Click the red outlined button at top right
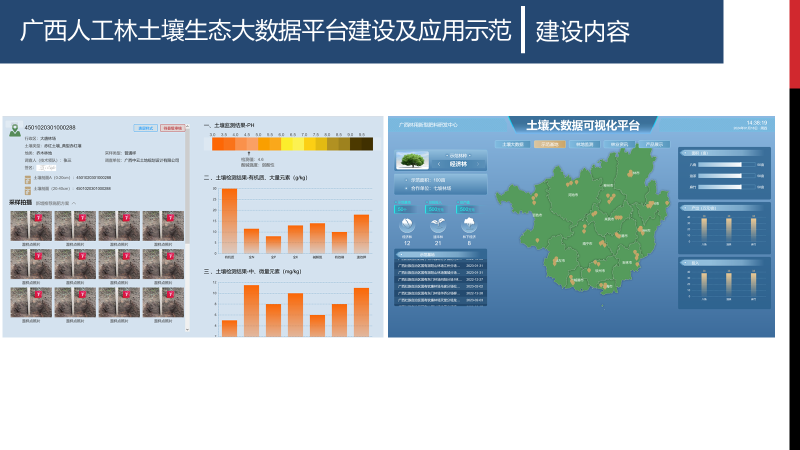The image size is (800, 450). pos(172,128)
